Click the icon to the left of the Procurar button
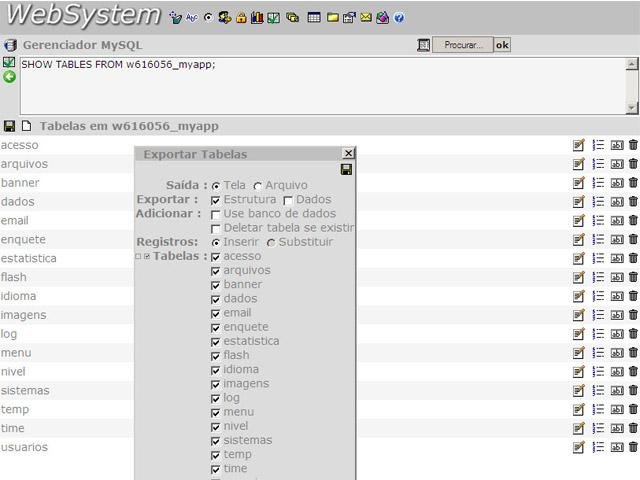This screenshot has height=480, width=640. click(424, 45)
